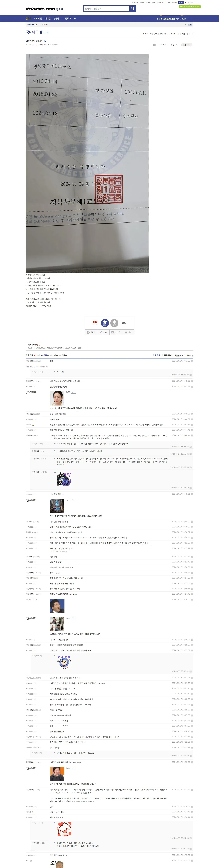Click the 실베추 button
The height and width of the screenshot is (868, 219).
tap(91, 332)
